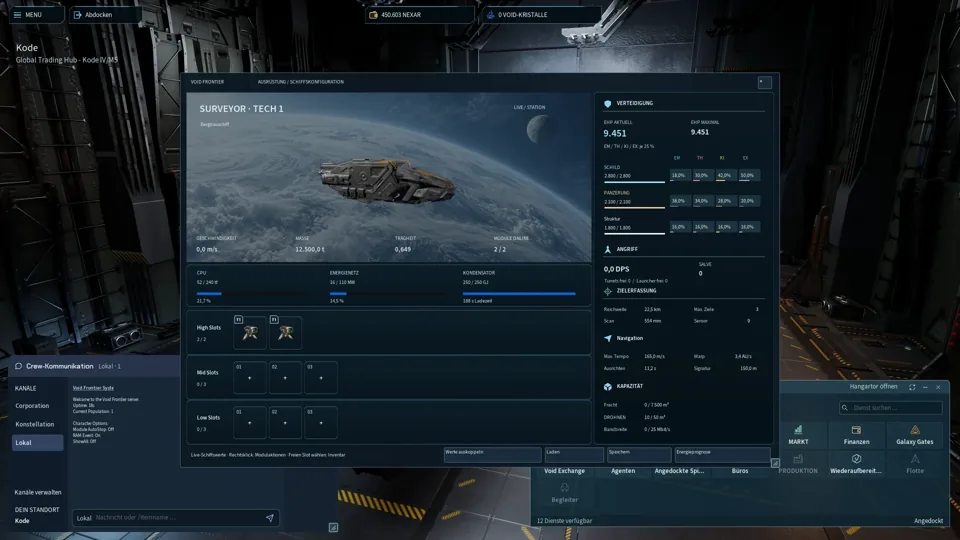Screen dimensions: 960x540
Task: Click the Verteidigung shield icon
Action: click(607, 103)
